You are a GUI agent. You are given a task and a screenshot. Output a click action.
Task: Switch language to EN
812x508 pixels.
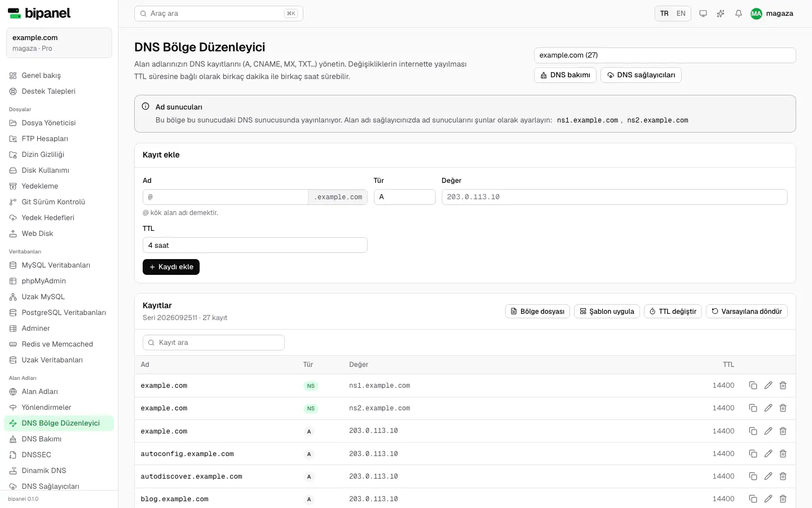coord(681,14)
